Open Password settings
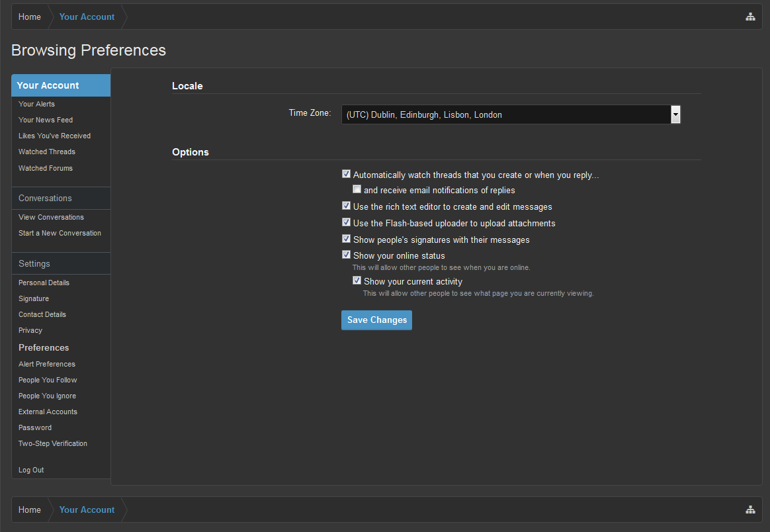The image size is (770, 532). click(x=35, y=428)
